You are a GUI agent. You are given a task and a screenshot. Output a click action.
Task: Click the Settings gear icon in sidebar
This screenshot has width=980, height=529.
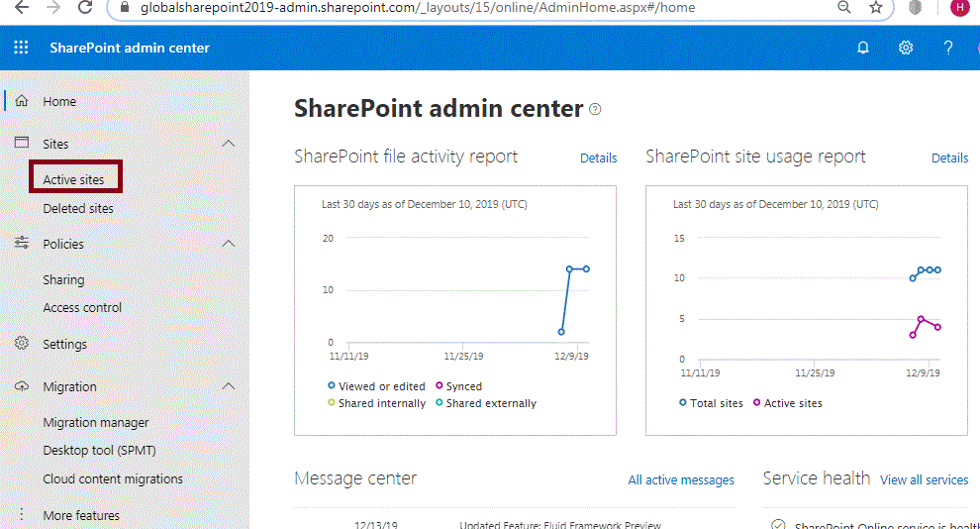(21, 343)
